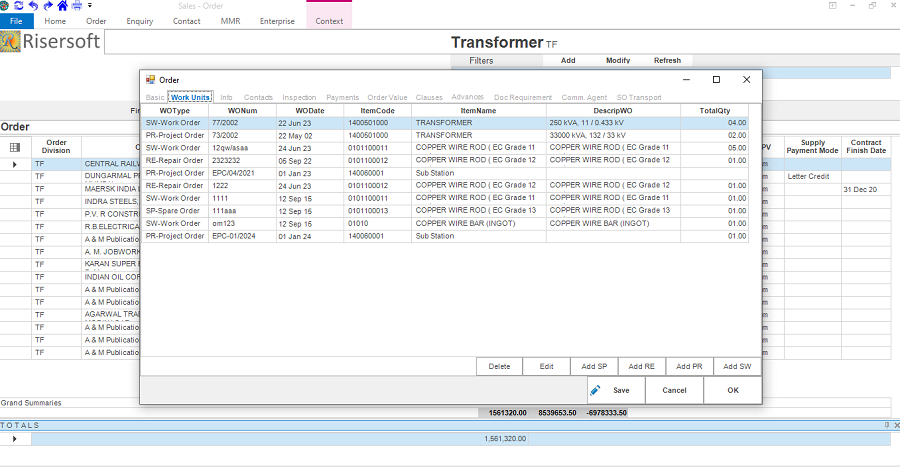Open the quick access toolbar dropdown arrow
This screenshot has width=900, height=467.
click(89, 6)
